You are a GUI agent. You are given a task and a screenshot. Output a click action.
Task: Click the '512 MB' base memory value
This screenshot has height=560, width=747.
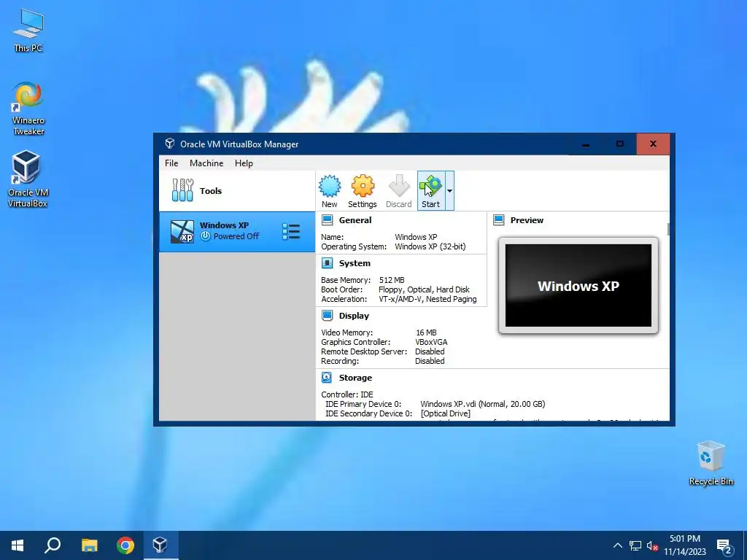tap(392, 280)
